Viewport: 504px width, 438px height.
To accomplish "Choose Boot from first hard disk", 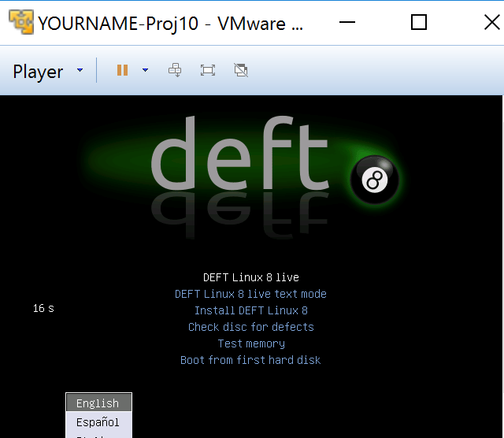I will click(x=250, y=360).
